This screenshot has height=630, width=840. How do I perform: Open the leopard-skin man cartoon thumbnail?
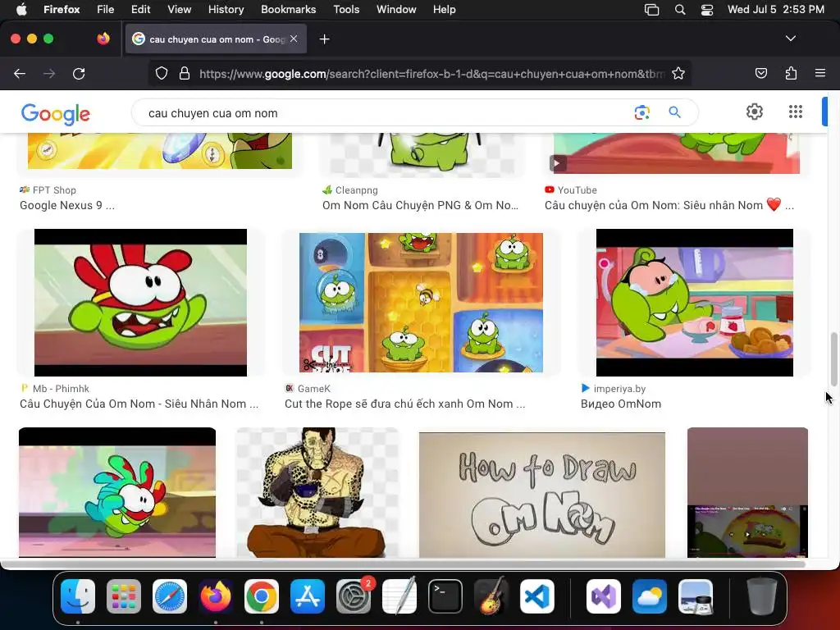(x=317, y=492)
